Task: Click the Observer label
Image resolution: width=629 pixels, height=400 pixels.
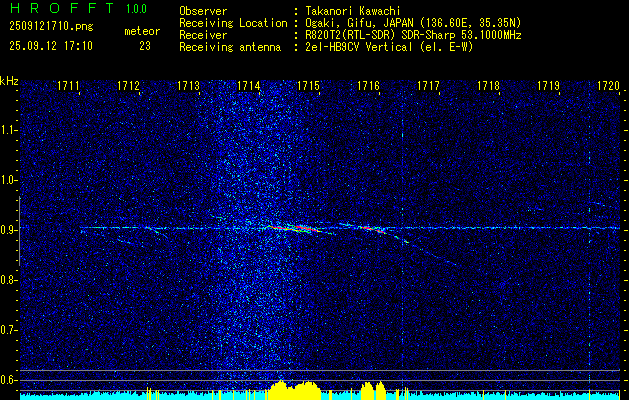Action: [x=203, y=11]
